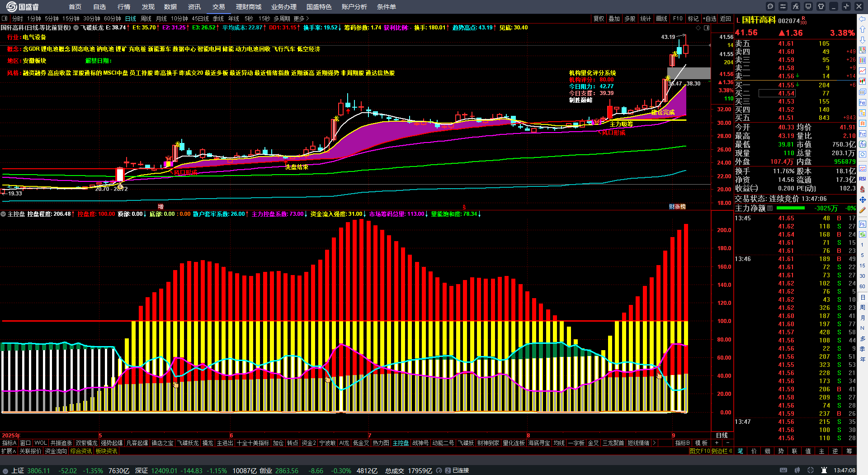Viewport: 868px width, 475px height.
Task: Open the colored table grid icon in sidebar
Action: (863, 61)
